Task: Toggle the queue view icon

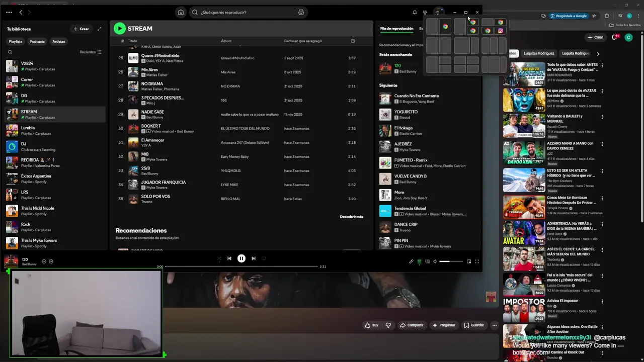Action: coord(419,261)
